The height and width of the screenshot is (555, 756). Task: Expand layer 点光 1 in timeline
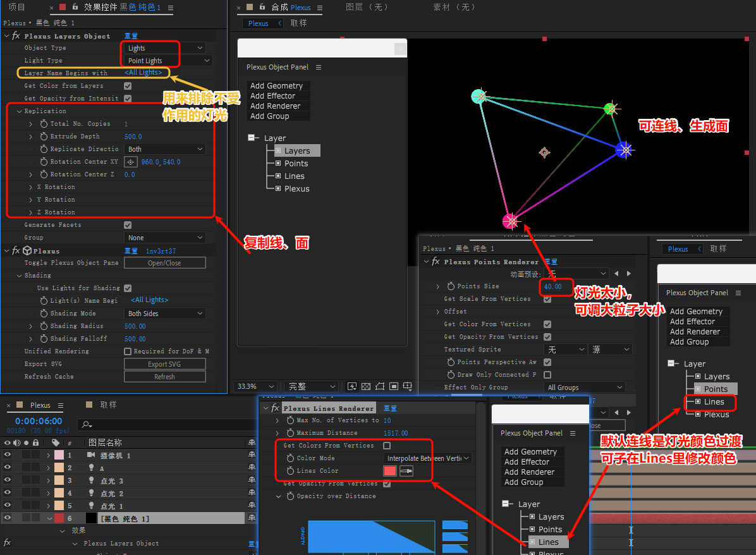tap(48, 506)
